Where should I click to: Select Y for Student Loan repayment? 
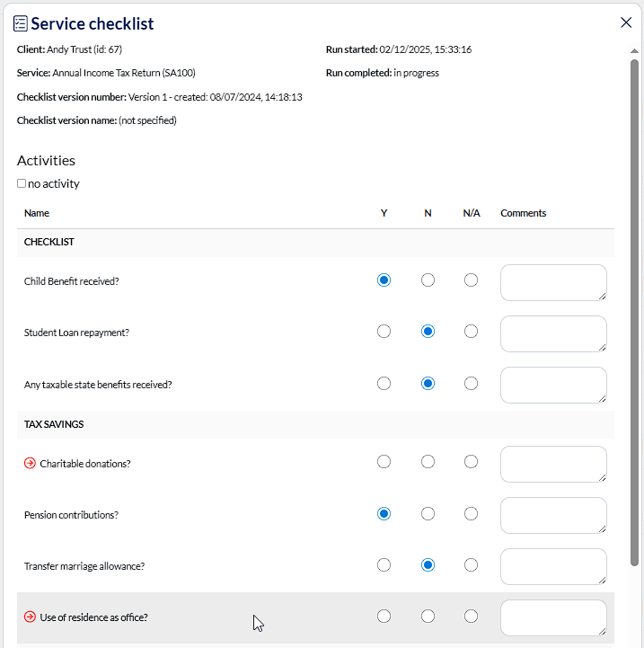(384, 332)
